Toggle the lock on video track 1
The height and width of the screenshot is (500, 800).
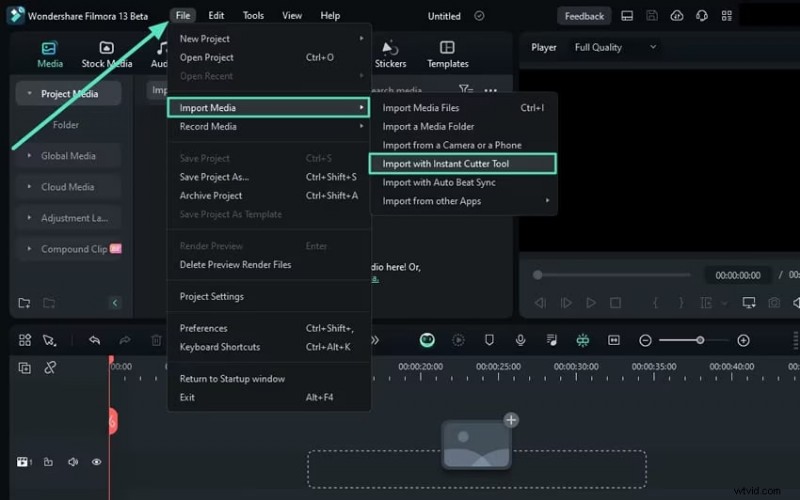tap(48, 462)
